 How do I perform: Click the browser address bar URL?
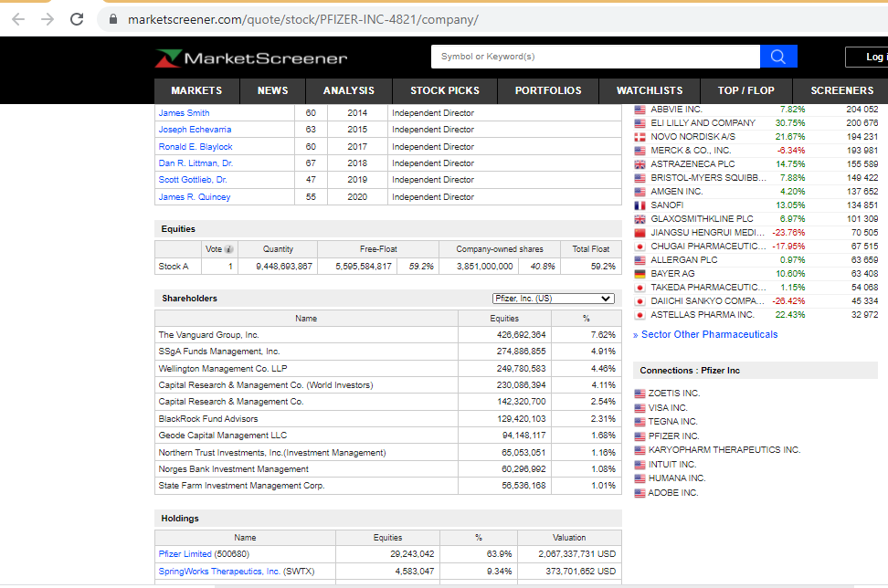(301, 19)
